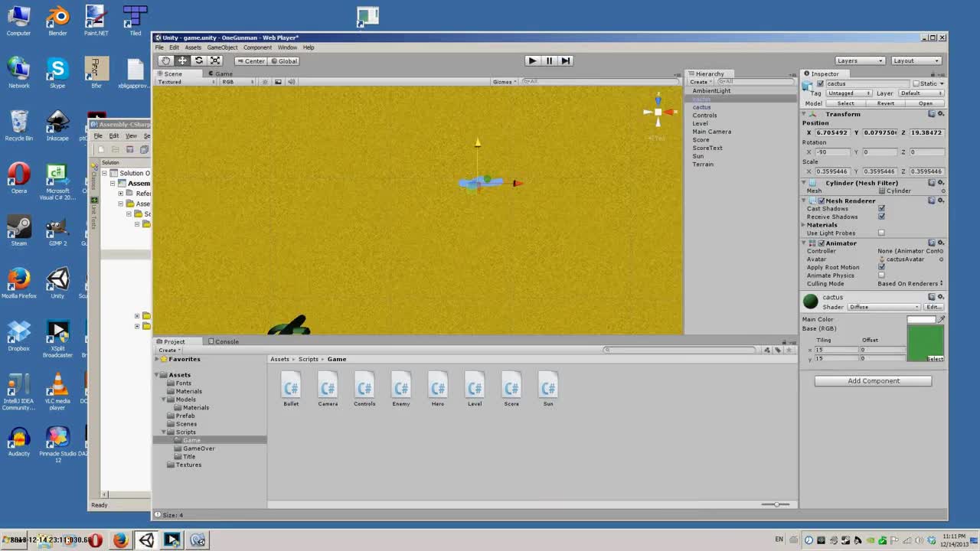This screenshot has height=551, width=980.
Task: Open the GameObject menu
Action: click(222, 47)
